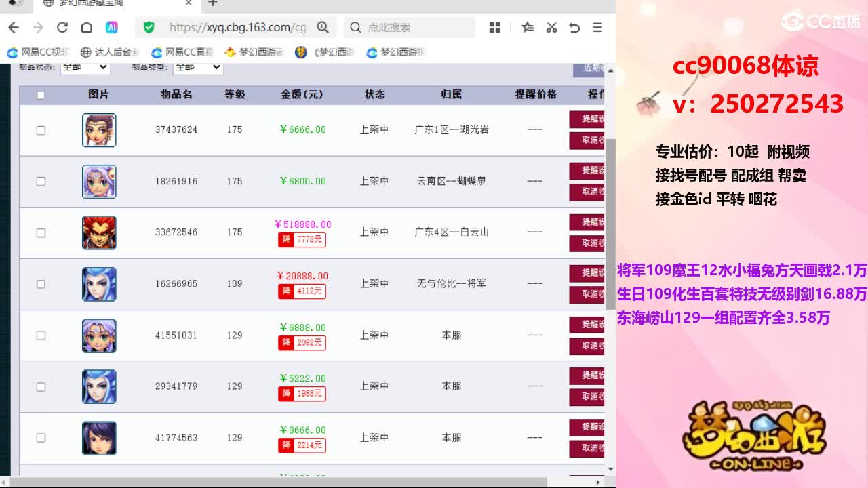Open the character avatar for item 37437624
The height and width of the screenshot is (488, 868).
click(99, 130)
